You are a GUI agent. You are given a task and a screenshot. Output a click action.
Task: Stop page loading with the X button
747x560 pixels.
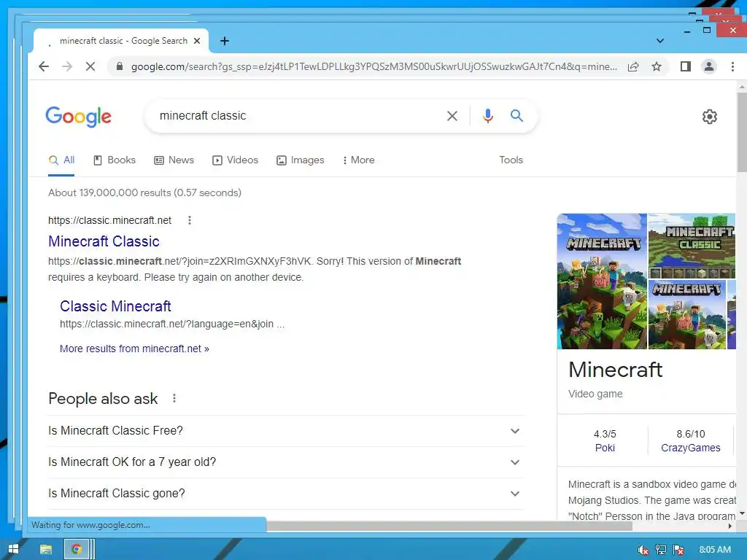point(90,66)
